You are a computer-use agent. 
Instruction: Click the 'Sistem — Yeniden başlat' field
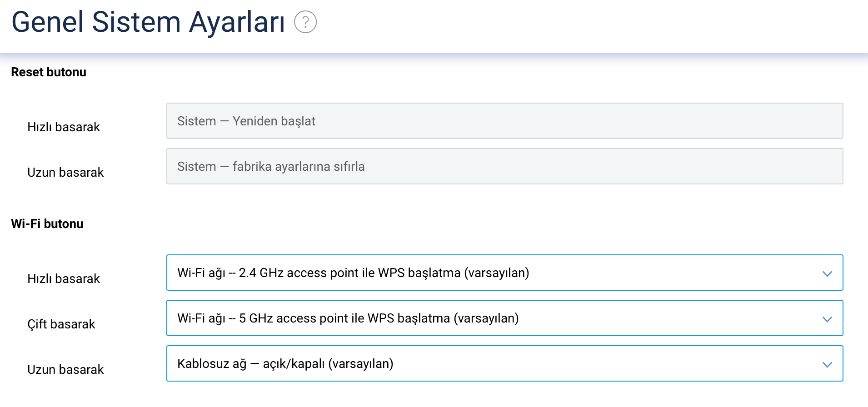pos(504,121)
